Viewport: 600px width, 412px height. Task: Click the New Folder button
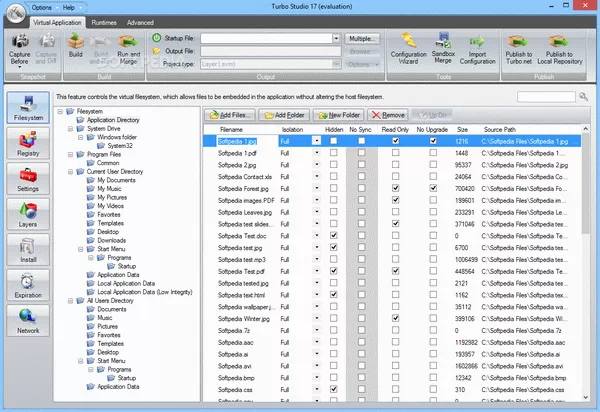tap(337, 115)
